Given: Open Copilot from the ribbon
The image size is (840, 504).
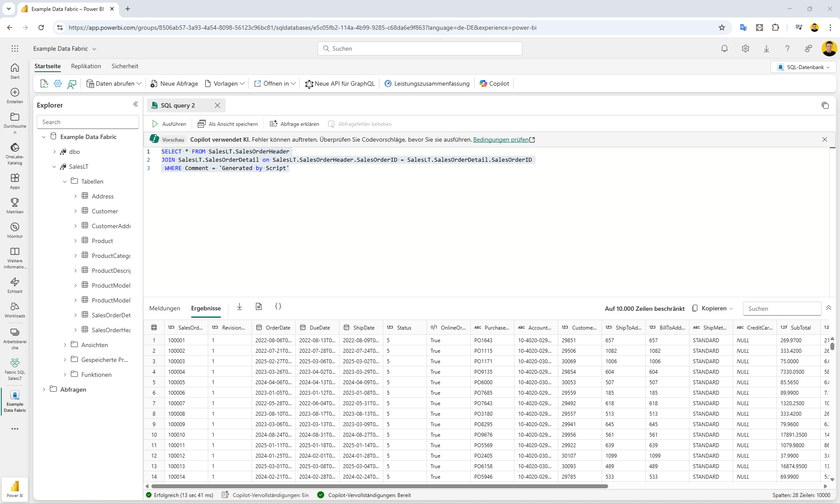Looking at the screenshot, I should point(494,83).
